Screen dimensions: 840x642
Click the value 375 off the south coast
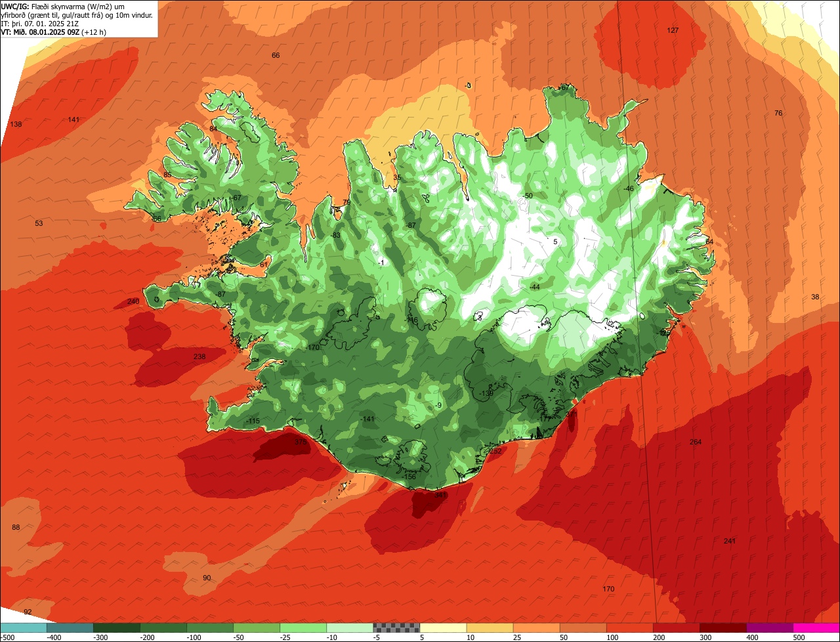click(x=301, y=442)
